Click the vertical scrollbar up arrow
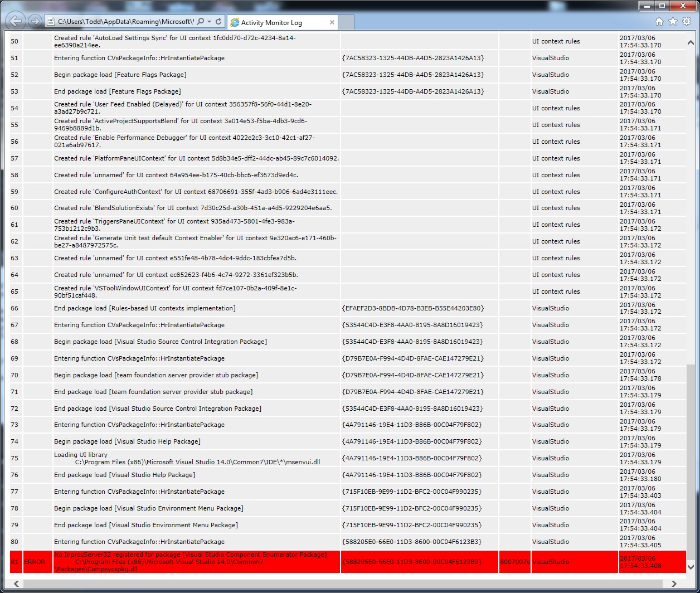Image resolution: width=700 pixels, height=593 pixels. point(691,41)
